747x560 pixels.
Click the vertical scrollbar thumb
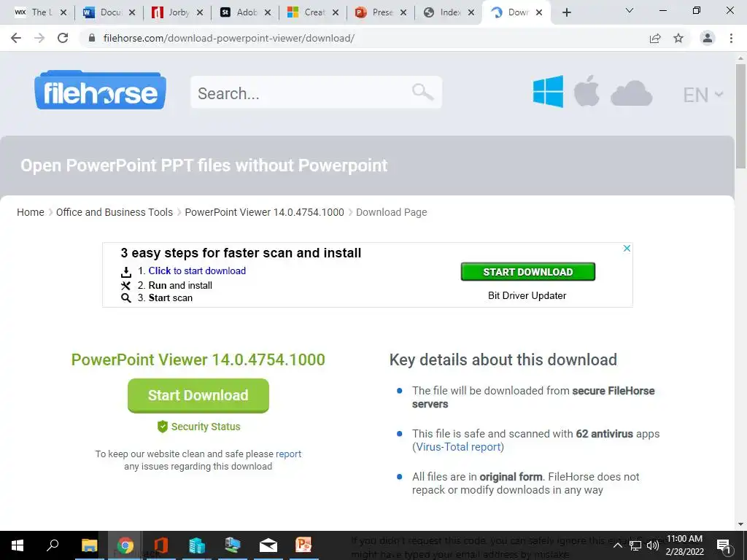click(x=740, y=116)
